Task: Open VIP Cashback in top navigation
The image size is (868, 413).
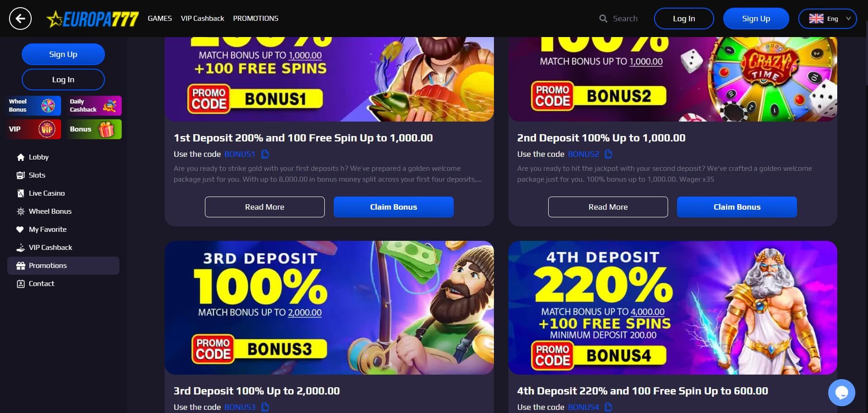Action: (x=202, y=19)
